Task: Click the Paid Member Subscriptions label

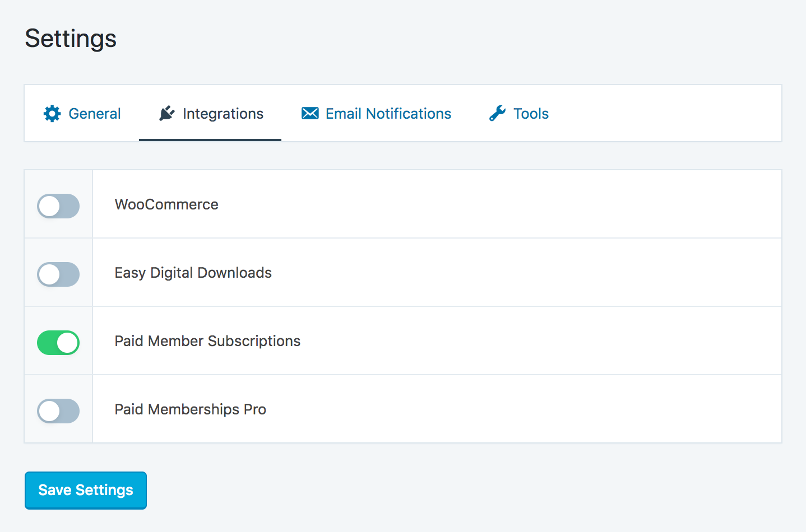Action: coord(207,341)
